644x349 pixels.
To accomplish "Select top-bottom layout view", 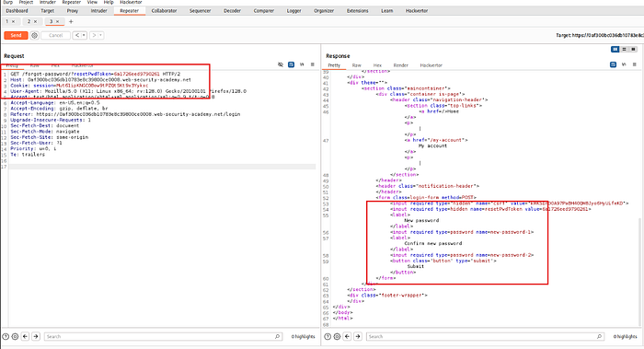I will 624,50.
